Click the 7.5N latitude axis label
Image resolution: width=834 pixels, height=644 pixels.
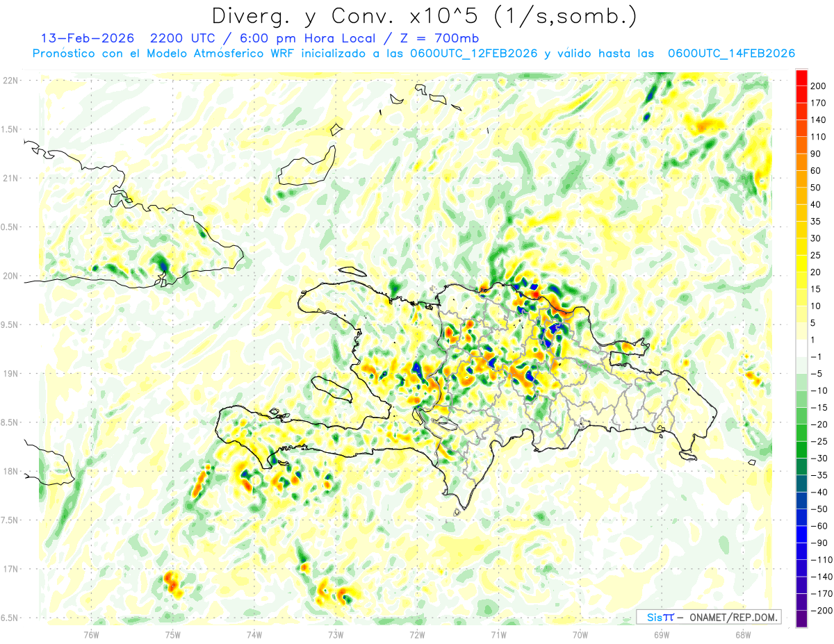[x=10, y=520]
